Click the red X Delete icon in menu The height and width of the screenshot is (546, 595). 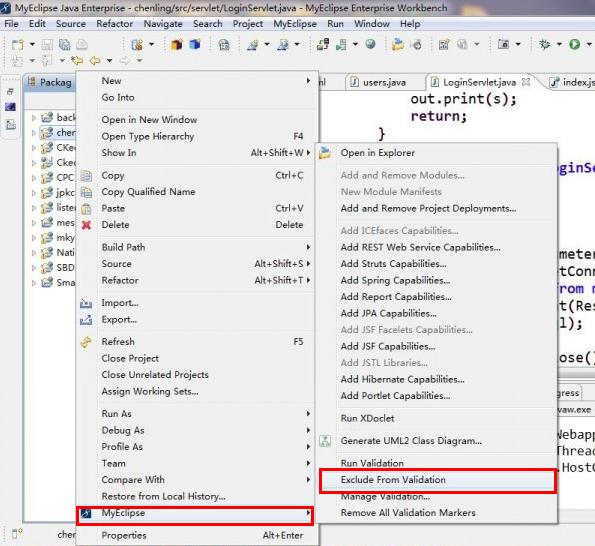pyautogui.click(x=87, y=225)
